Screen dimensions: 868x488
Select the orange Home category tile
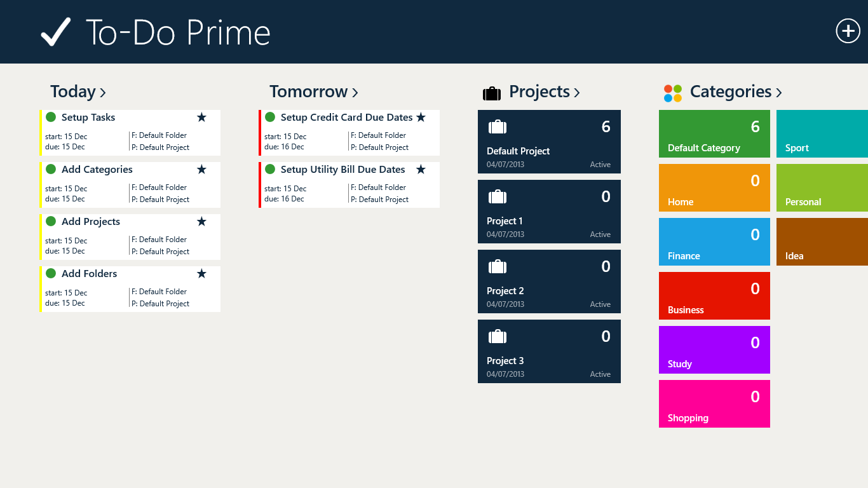714,188
